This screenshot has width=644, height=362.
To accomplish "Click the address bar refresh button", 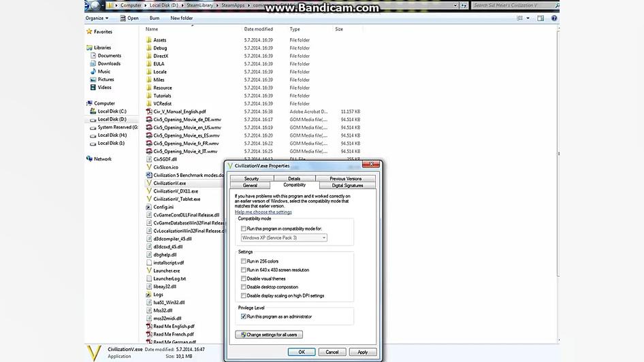I will (x=464, y=5).
